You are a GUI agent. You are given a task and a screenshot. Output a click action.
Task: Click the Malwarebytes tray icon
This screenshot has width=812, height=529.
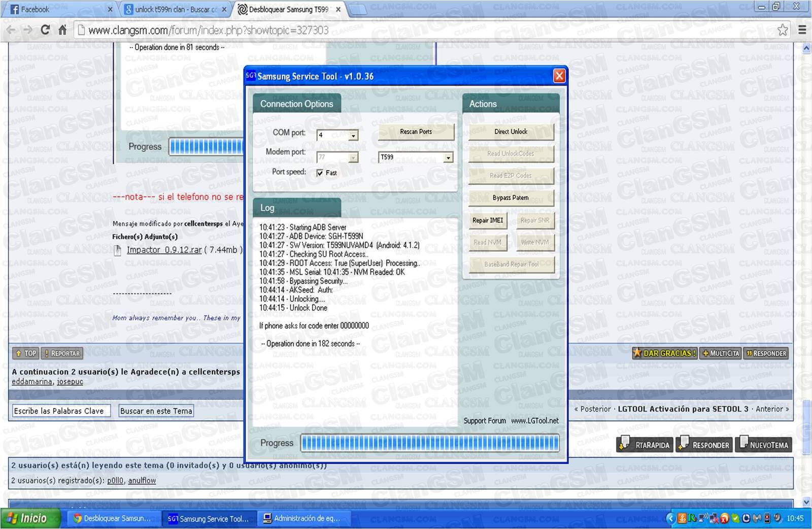pos(757,518)
